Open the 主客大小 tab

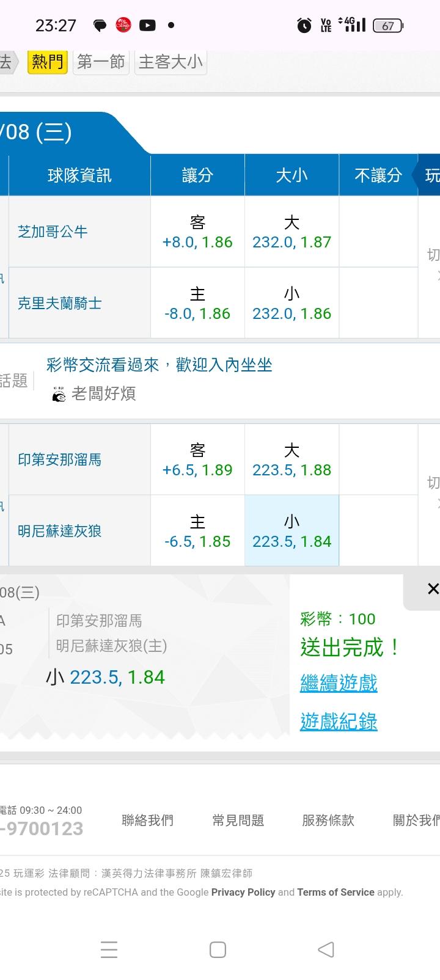tap(170, 62)
